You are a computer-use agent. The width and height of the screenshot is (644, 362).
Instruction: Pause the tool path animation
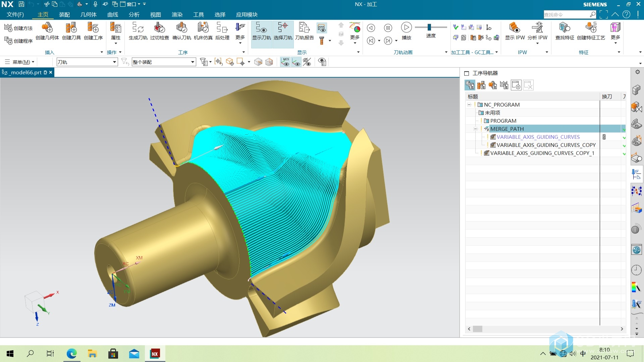pyautogui.click(x=388, y=28)
